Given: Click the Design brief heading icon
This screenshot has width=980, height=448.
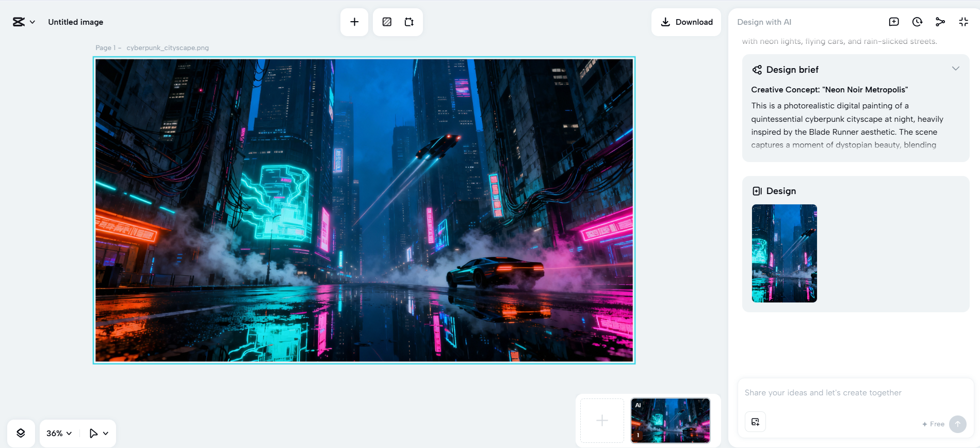Looking at the screenshot, I should pyautogui.click(x=757, y=70).
